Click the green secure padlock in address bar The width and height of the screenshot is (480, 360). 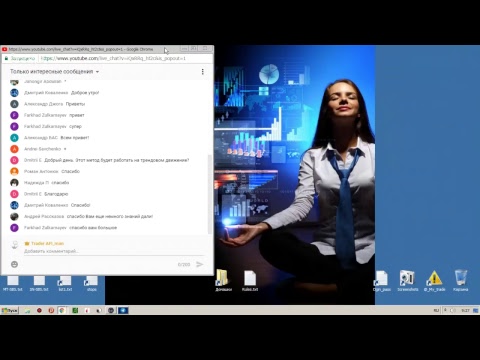point(6,58)
